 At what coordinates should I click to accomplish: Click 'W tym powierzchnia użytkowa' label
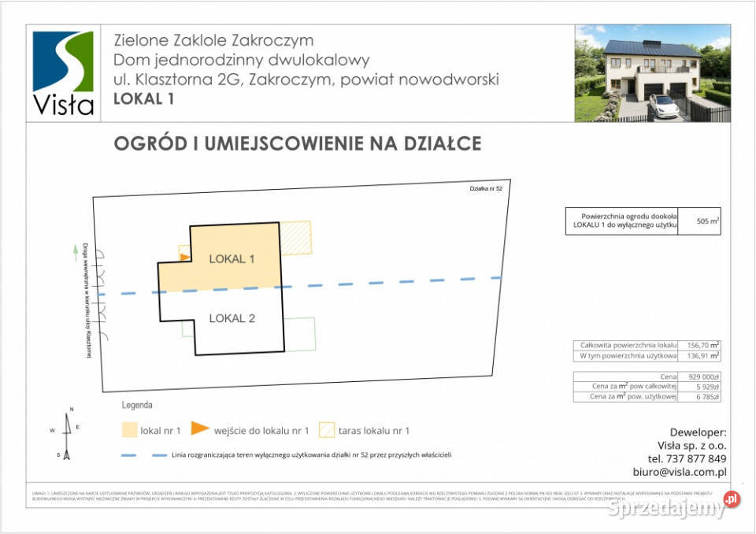pos(628,355)
